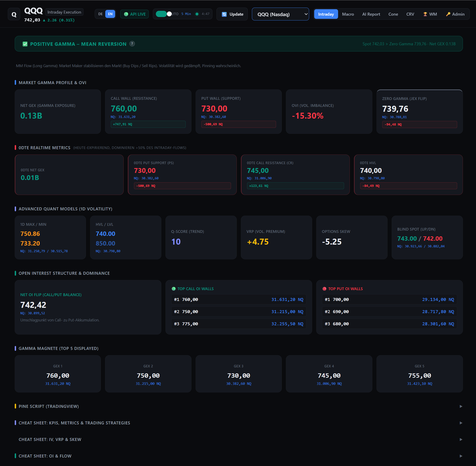This screenshot has height=466, width=476.
Task: Click the -94,48 NQ badge
Action: click(419, 125)
